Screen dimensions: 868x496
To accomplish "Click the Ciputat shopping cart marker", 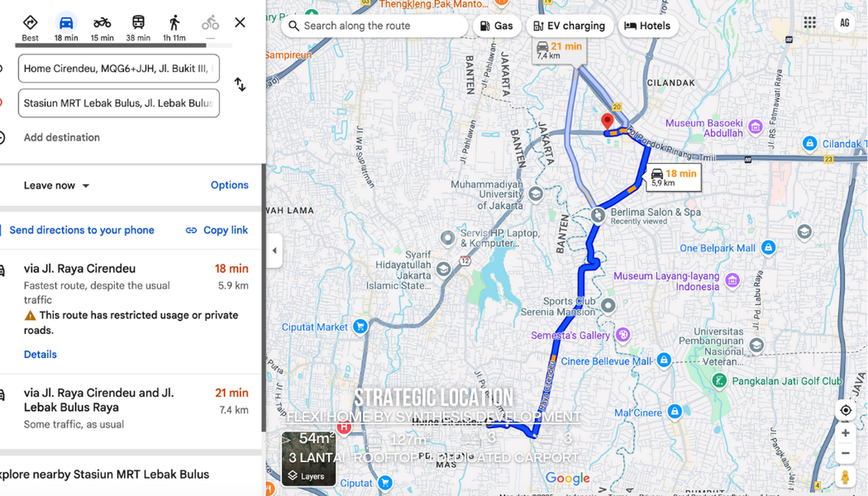I will (x=385, y=483).
